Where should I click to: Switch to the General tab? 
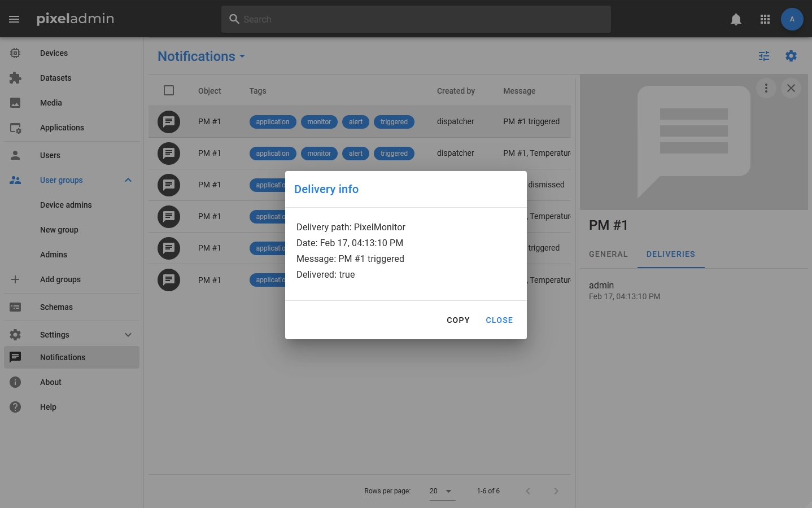(x=608, y=254)
